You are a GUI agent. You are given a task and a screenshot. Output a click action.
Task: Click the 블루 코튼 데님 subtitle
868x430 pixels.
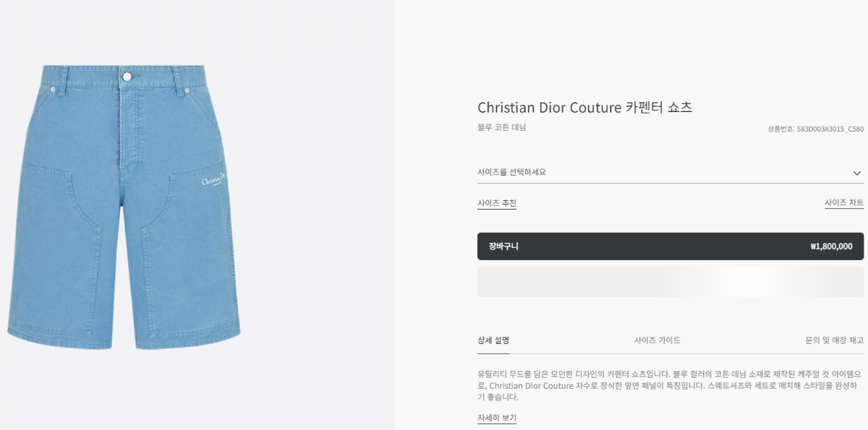pyautogui.click(x=502, y=127)
